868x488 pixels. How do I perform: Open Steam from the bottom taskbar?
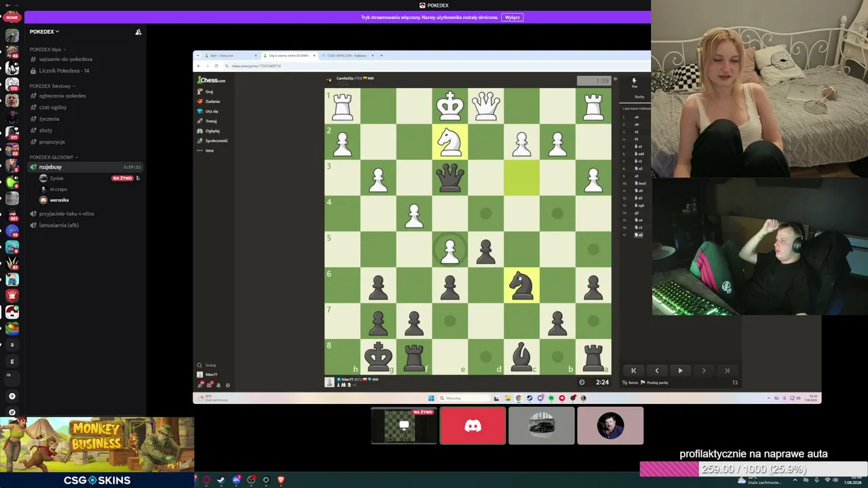coord(221,481)
